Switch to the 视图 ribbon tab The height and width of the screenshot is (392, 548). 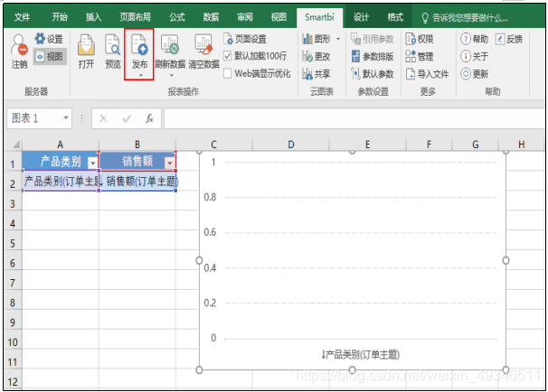pyautogui.click(x=279, y=17)
